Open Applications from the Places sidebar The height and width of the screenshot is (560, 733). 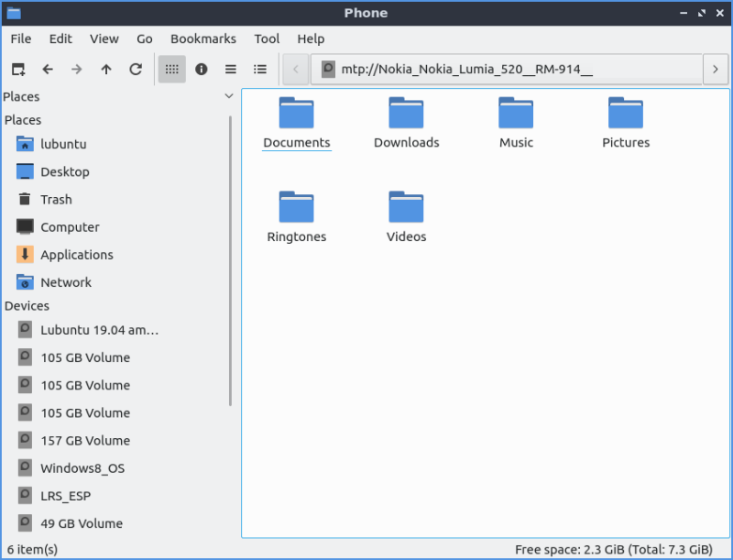click(x=76, y=254)
